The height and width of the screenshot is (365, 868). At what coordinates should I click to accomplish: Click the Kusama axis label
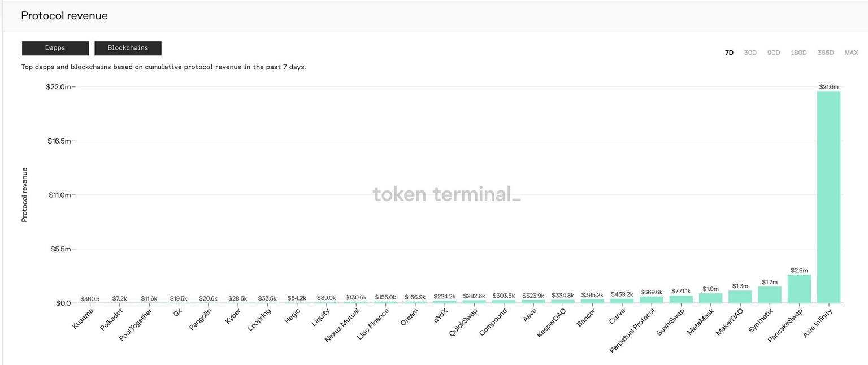click(83, 318)
